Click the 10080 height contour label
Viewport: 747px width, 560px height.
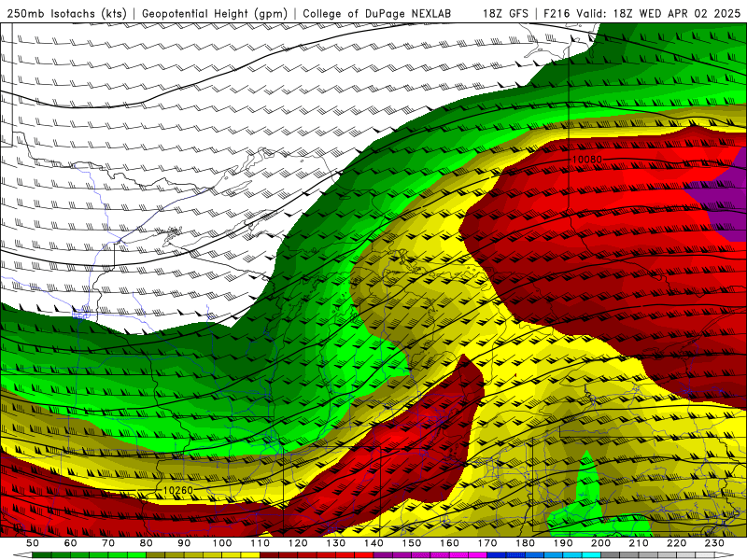pyautogui.click(x=587, y=160)
